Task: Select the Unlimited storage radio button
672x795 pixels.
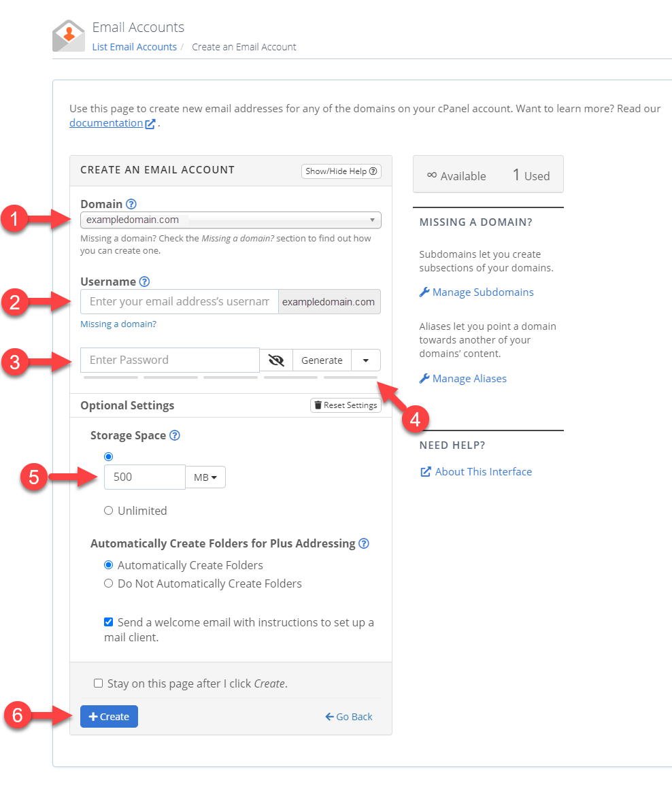Action: tap(109, 510)
